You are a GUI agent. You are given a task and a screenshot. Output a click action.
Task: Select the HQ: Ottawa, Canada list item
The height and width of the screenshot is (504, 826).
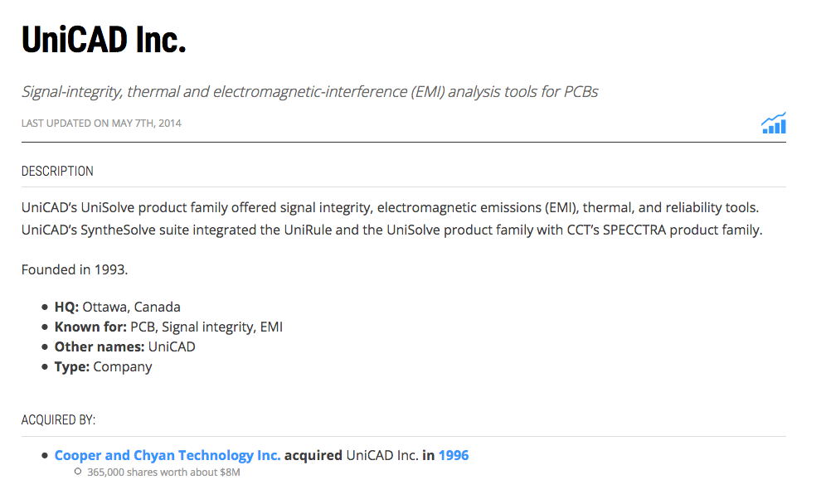pos(118,307)
